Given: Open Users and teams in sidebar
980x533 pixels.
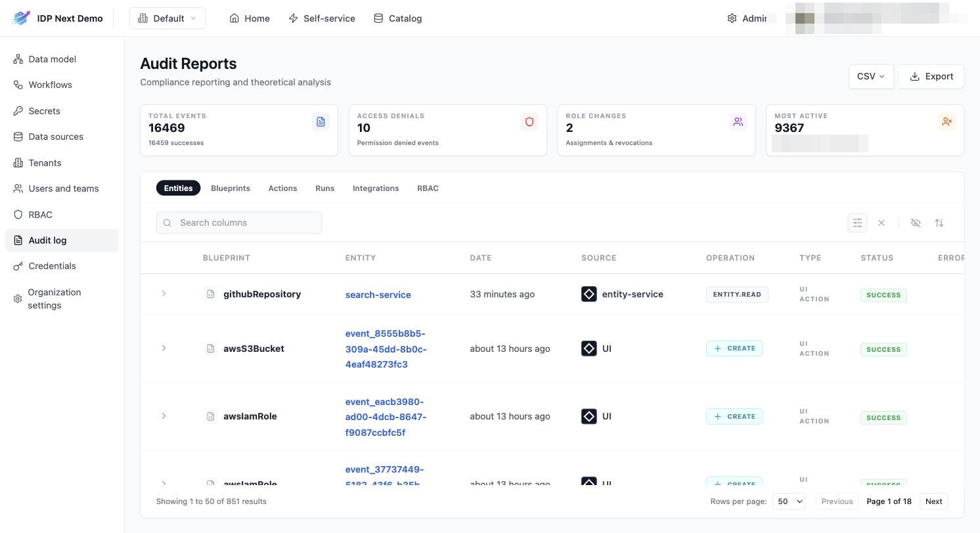Looking at the screenshot, I should tap(62, 188).
